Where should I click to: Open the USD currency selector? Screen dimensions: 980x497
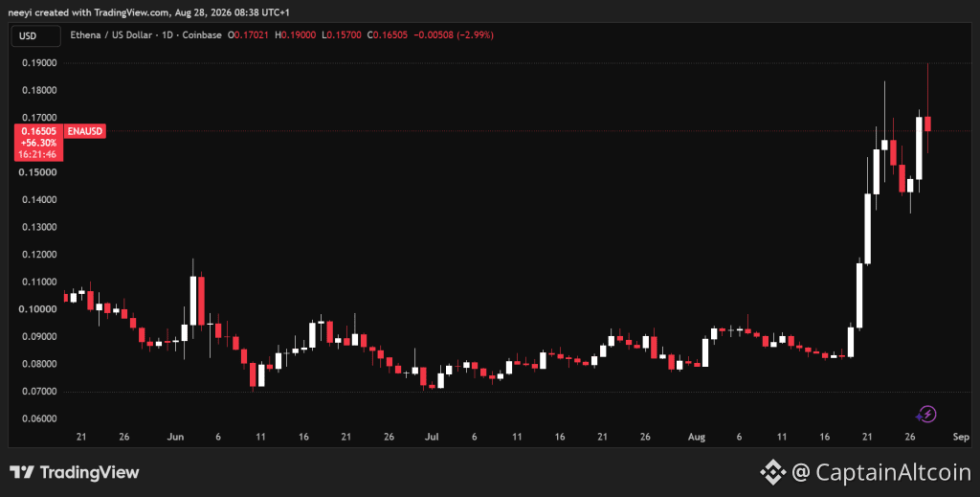(35, 35)
